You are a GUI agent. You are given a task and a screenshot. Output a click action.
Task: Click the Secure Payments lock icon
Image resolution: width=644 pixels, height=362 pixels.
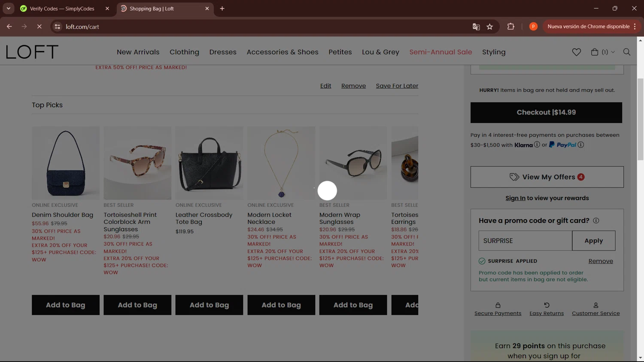tap(498, 305)
